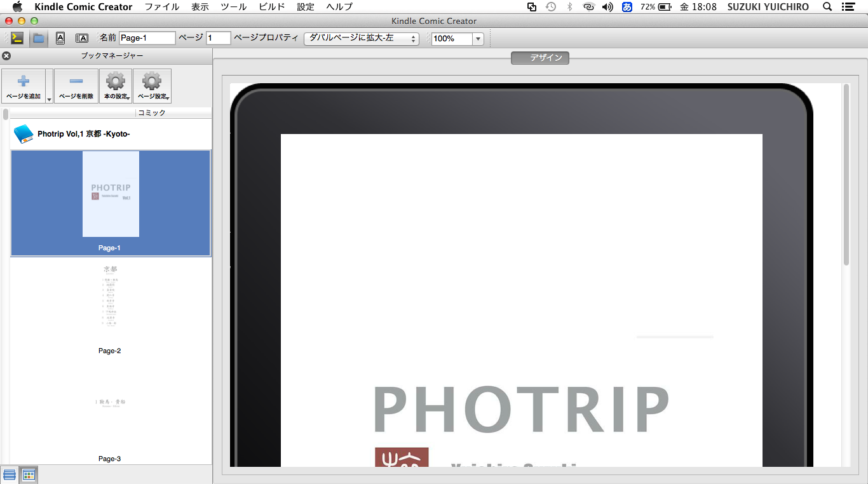The height and width of the screenshot is (484, 868).
Task: Click the 名前 input field containing Page-1
Action: [x=147, y=38]
